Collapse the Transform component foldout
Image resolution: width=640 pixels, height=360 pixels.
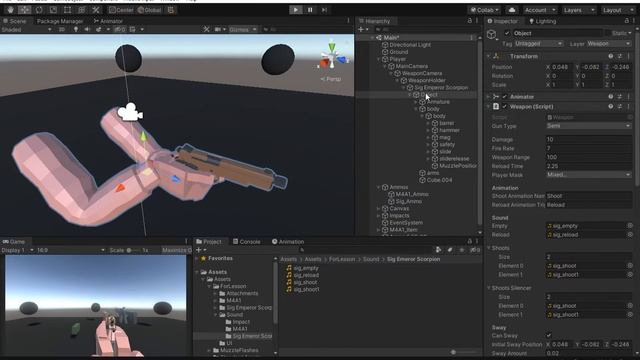click(x=489, y=56)
